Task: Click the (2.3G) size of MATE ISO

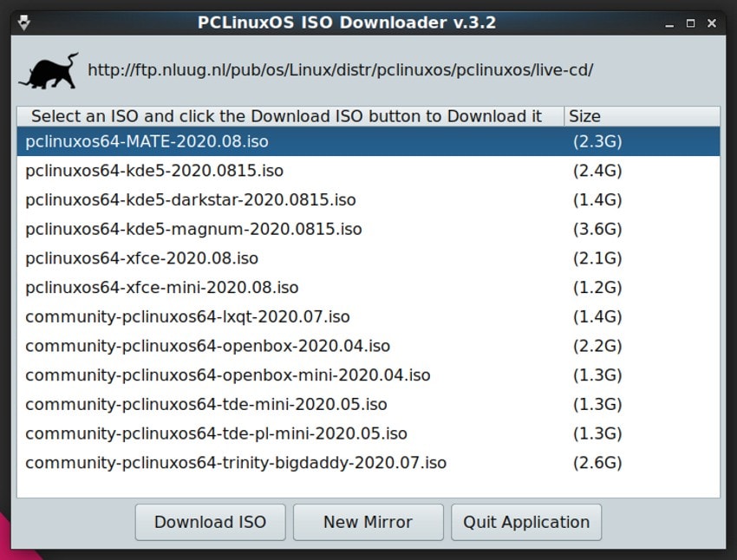Action: coord(597,141)
